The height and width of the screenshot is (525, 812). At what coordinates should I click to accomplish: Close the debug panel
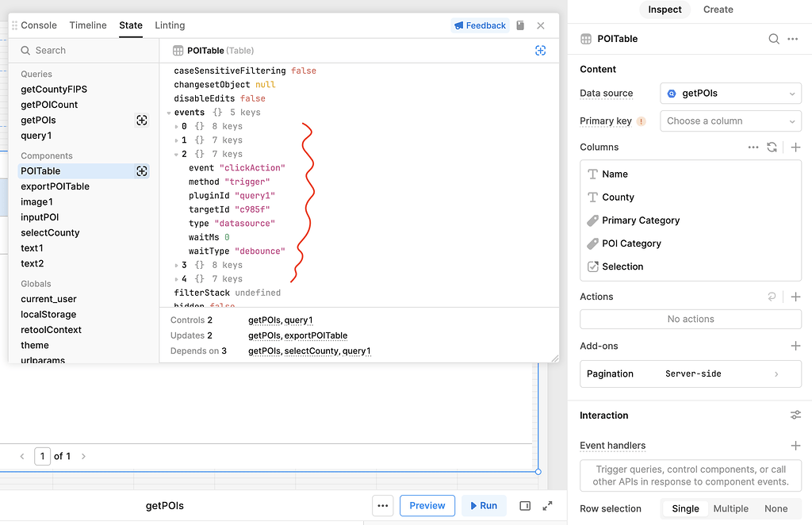(x=541, y=25)
